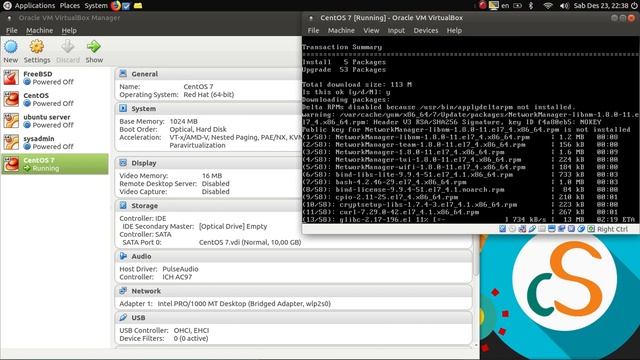This screenshot has height=360, width=640.
Task: Select the running CentOS 7 machine
Action: 55,164
